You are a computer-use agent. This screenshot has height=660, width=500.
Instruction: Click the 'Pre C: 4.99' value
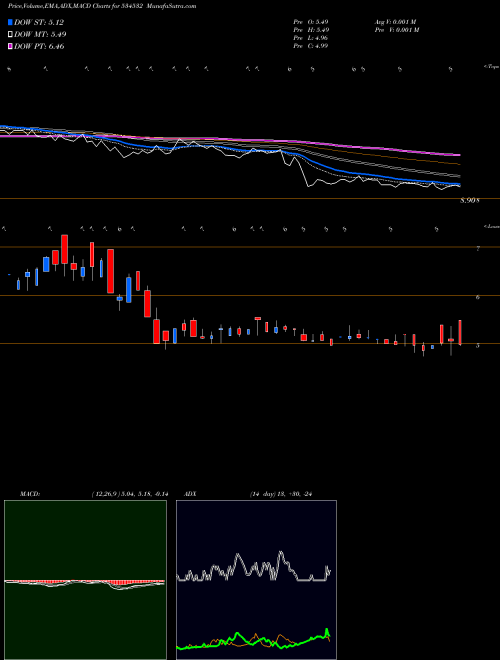tap(311, 46)
